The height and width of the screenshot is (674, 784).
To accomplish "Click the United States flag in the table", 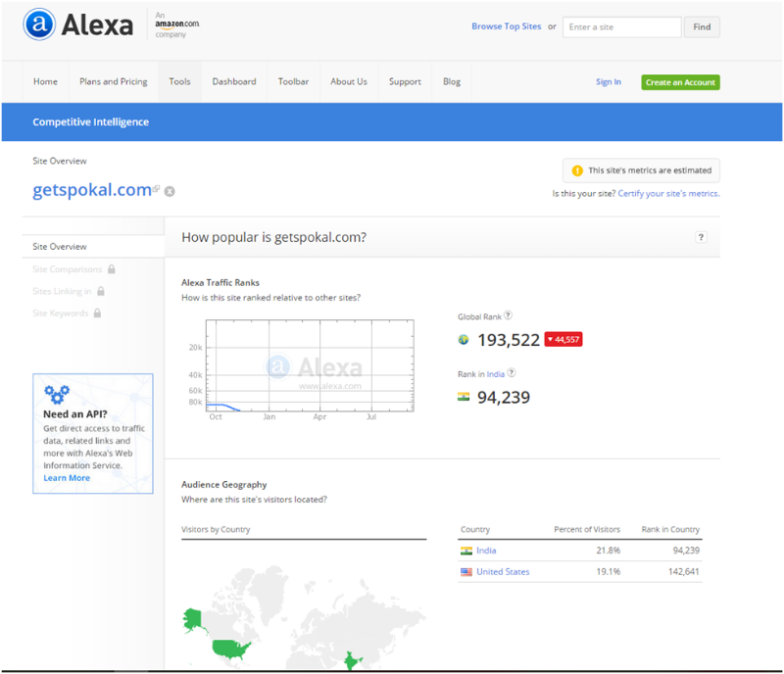I will click(466, 572).
